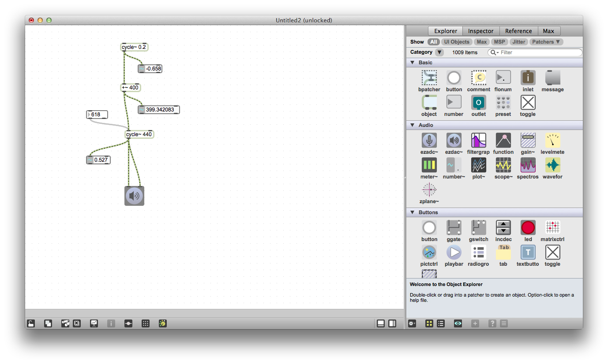
Task: Choose the levelmeter object icon
Action: tap(552, 141)
